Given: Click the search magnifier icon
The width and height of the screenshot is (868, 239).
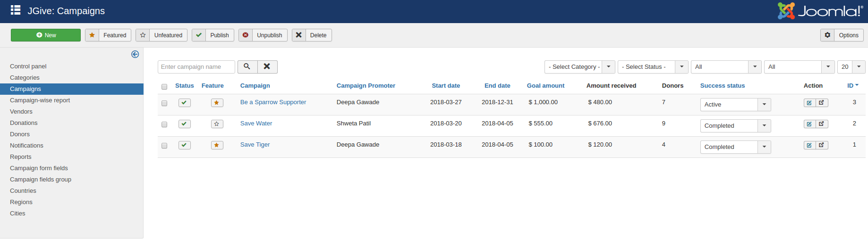Looking at the screenshot, I should coord(247,66).
